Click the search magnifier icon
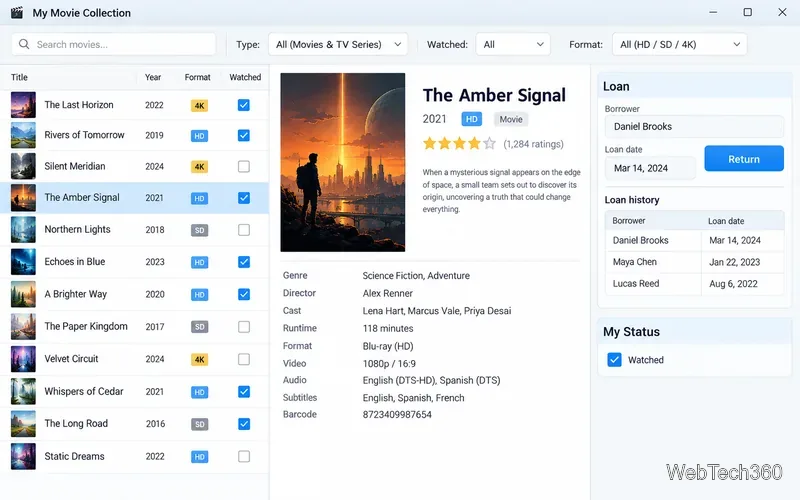Screen dimensions: 800x500 click(24, 44)
